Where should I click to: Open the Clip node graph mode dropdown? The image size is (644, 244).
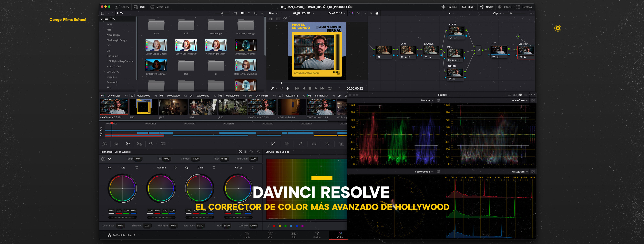coord(497,13)
